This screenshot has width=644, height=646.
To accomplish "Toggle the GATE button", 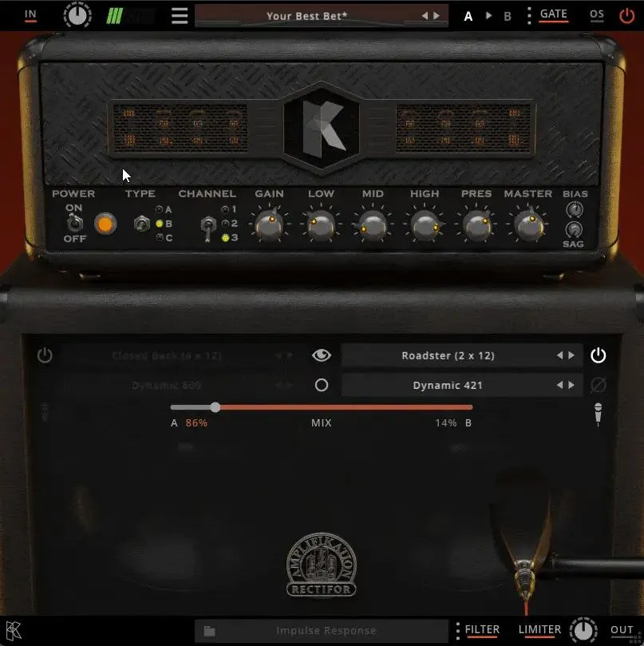I will 553,15.
